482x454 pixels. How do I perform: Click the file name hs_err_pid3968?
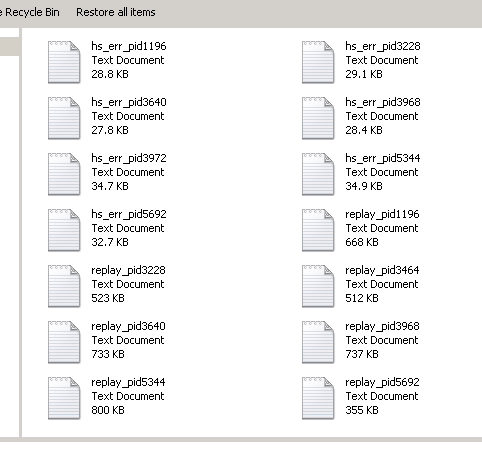[383, 102]
